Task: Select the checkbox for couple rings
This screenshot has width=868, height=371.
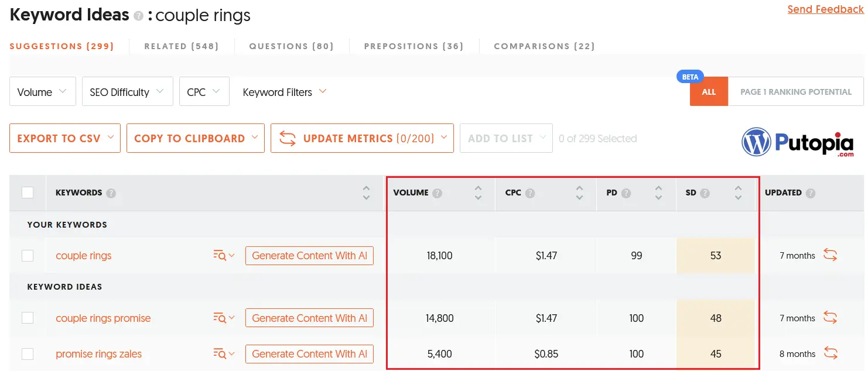Action: click(x=28, y=256)
